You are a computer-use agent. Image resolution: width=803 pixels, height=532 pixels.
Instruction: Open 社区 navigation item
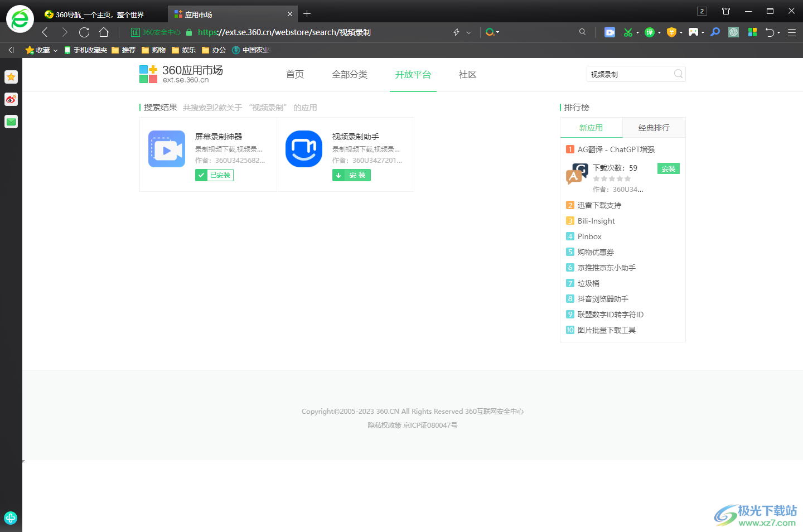(467, 74)
